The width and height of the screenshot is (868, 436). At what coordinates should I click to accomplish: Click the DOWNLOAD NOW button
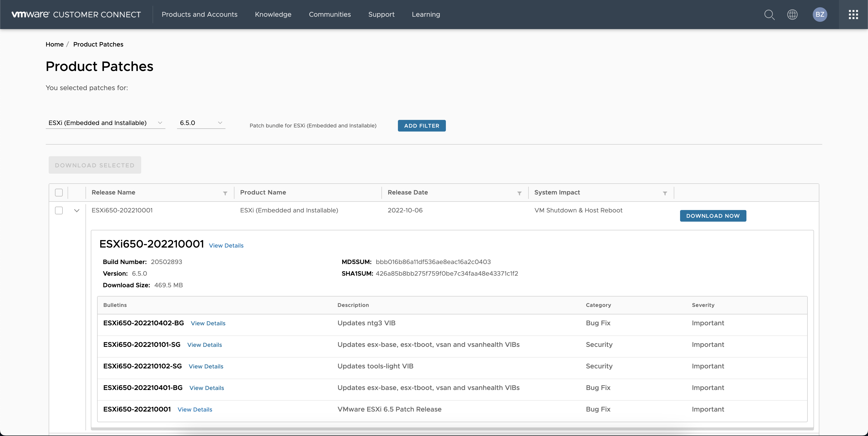pos(713,216)
